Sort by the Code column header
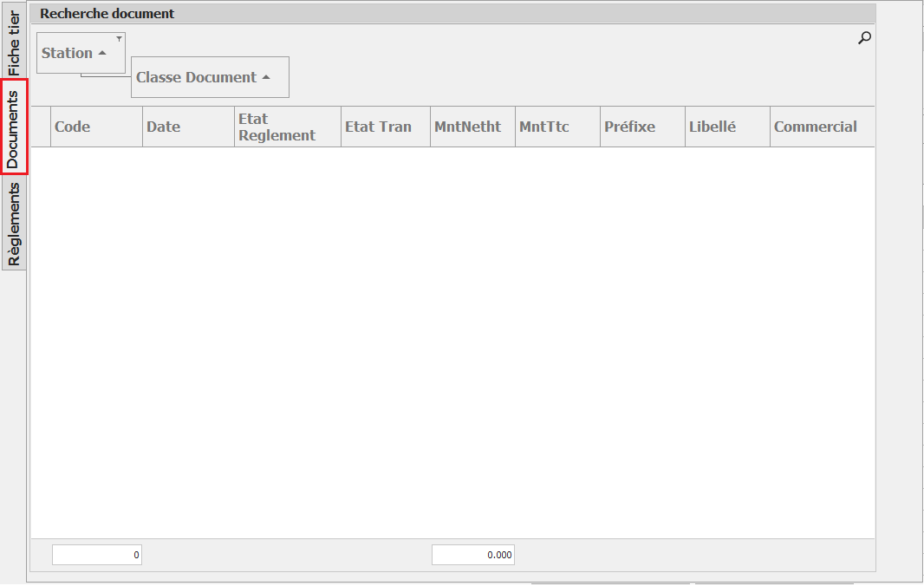 pos(96,127)
